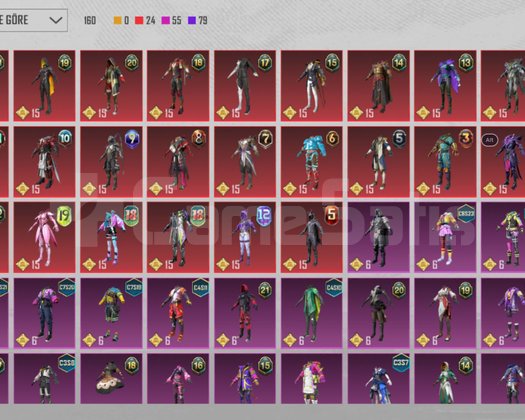This screenshot has height=420, width=525.
Task: Select the white-red outfit with purple-card badge 19
Action: click(x=445, y=313)
